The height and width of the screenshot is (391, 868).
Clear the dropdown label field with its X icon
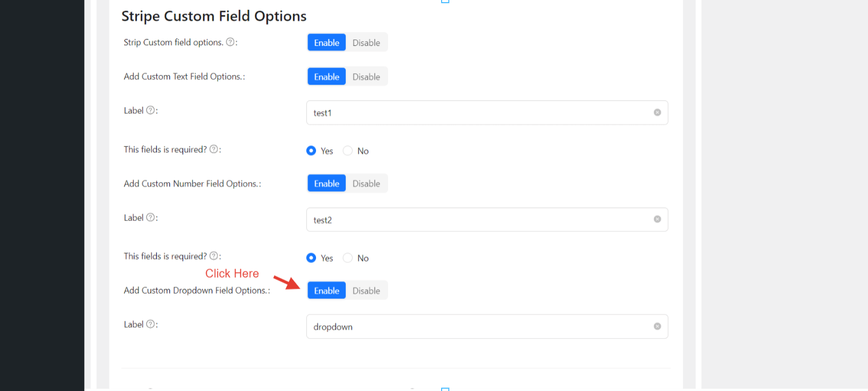[x=657, y=326]
